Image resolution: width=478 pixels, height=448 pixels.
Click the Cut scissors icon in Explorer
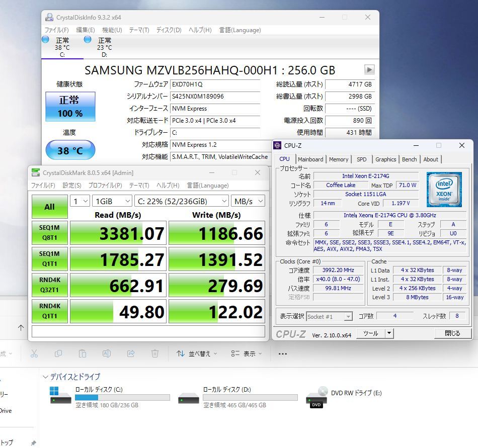tap(34, 353)
